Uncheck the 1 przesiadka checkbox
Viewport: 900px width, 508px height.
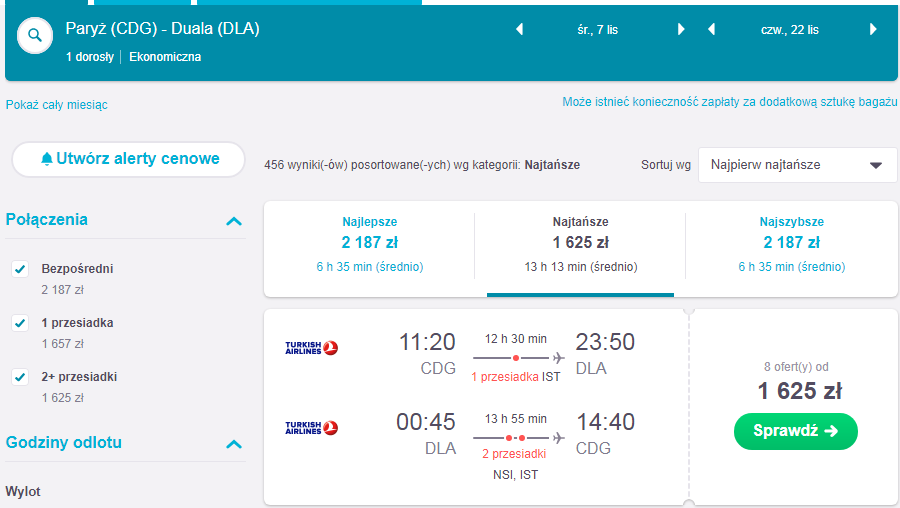(x=20, y=323)
